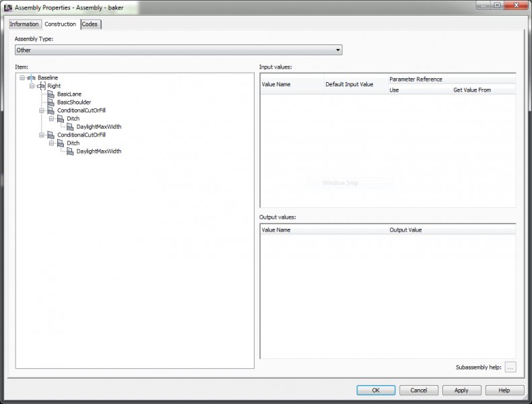Viewport: 532px width, 404px height.
Task: Select the Baseline tree item
Action: point(48,77)
